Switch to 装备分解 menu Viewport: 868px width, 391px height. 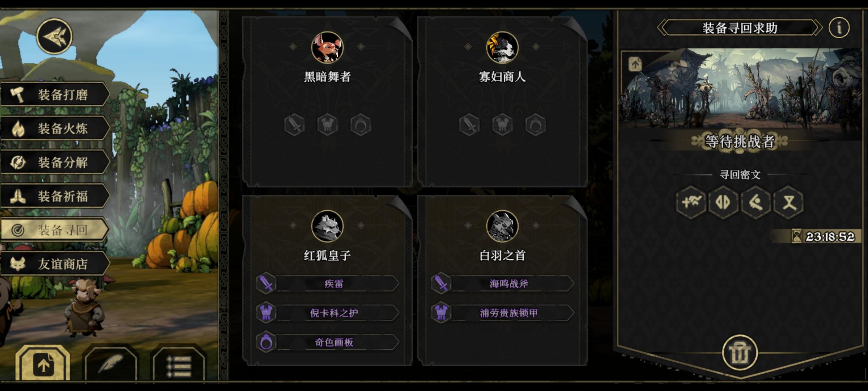click(x=55, y=162)
